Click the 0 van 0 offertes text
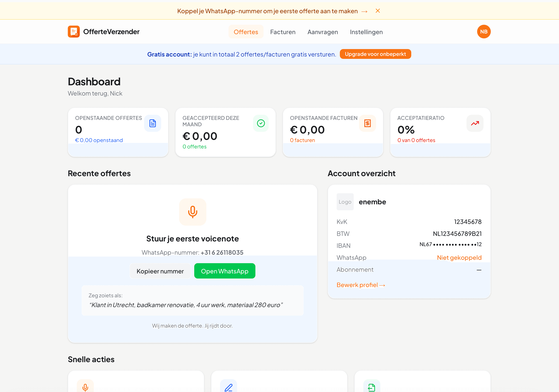The image size is (559, 392). [416, 140]
